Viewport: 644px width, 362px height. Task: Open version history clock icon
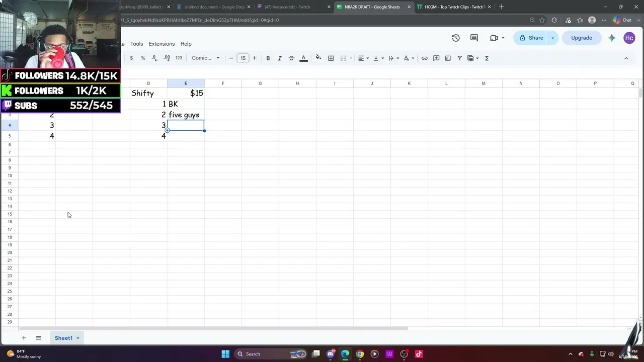(x=456, y=38)
